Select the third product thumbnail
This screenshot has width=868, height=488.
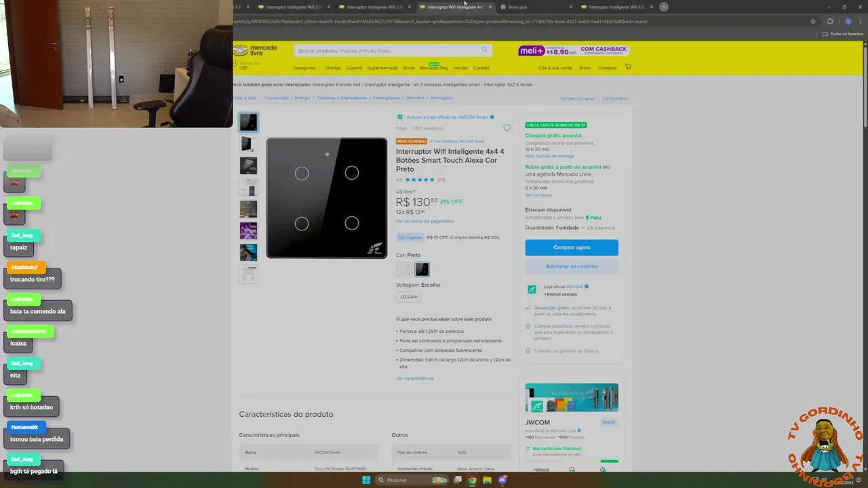pos(248,165)
